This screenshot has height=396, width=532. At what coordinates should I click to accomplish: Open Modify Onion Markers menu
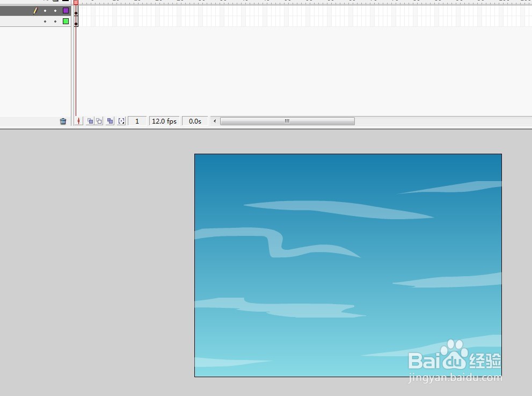121,121
